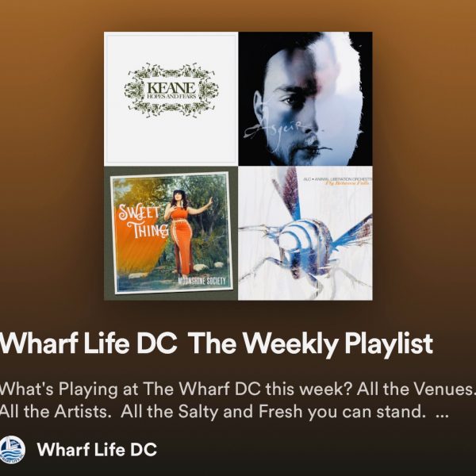Image resolution: width=476 pixels, height=476 pixels.
Task: Click the playlist description text about venues
Action: (x=238, y=400)
